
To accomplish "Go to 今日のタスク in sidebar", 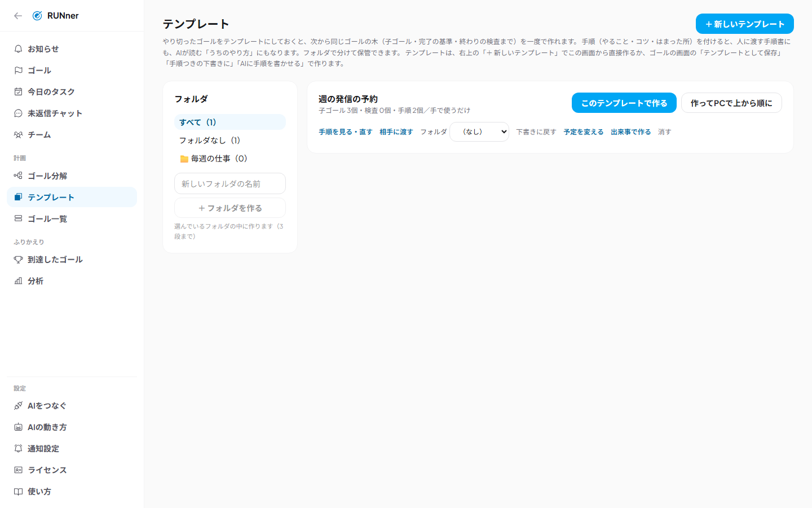I will [x=72, y=92].
